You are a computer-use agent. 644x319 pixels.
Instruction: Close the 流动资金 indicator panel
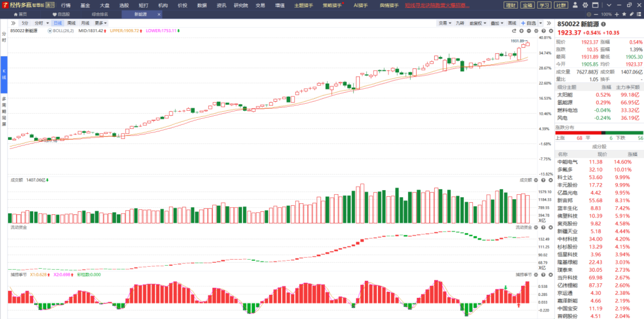coord(551,227)
